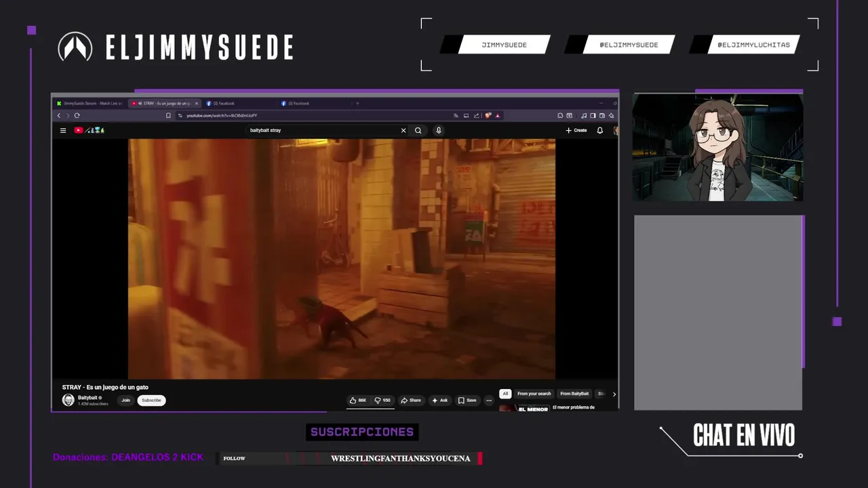This screenshot has width=868, height=488.
Task: Click the Ask button under the video
Action: point(440,401)
